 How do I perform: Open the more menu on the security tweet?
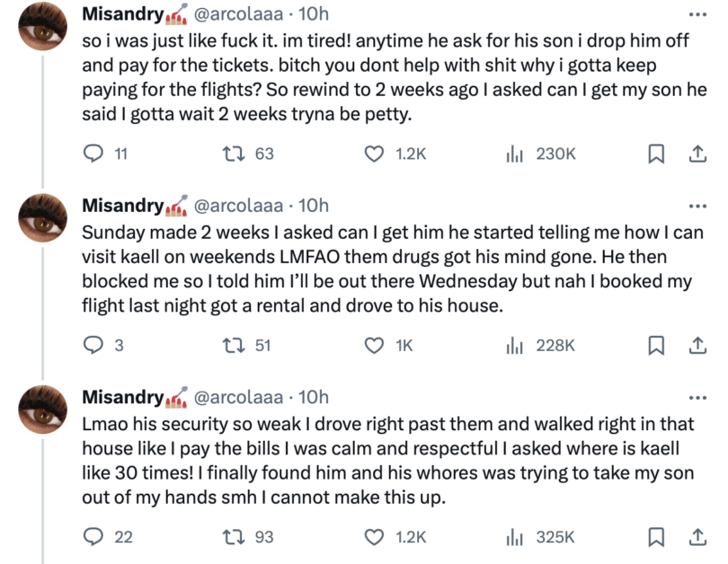pyautogui.click(x=697, y=398)
